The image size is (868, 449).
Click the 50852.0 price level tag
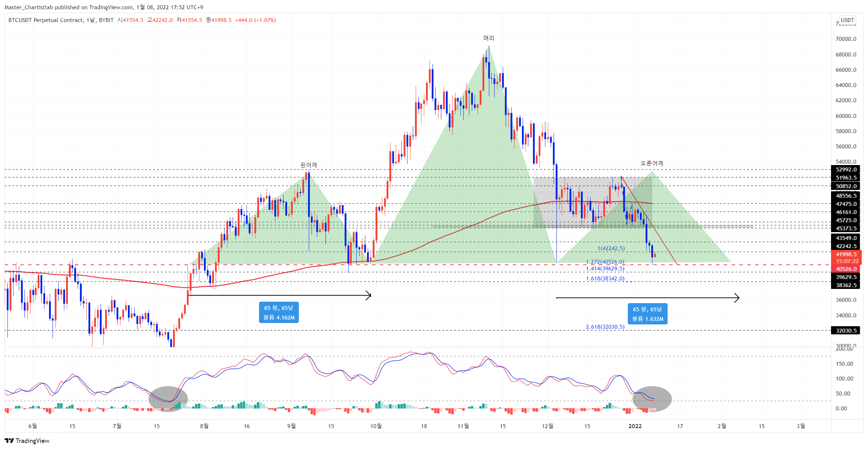coord(846,186)
